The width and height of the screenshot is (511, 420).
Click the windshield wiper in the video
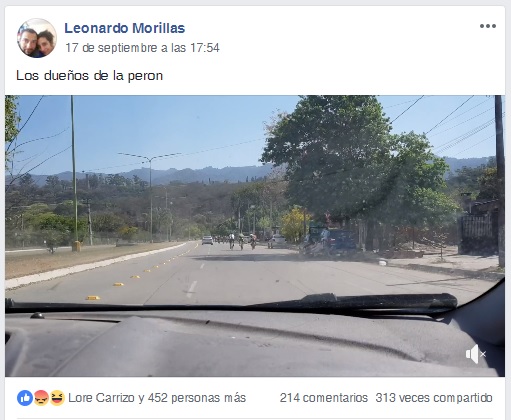click(233, 304)
